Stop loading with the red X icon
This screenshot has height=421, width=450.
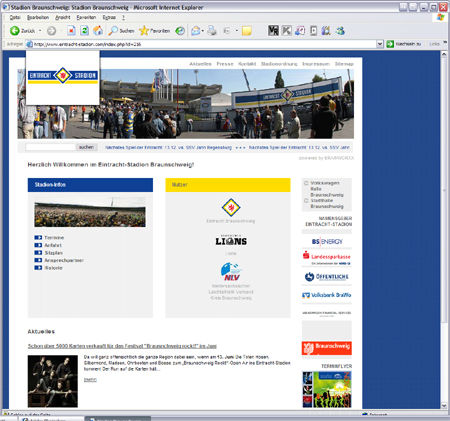point(71,31)
